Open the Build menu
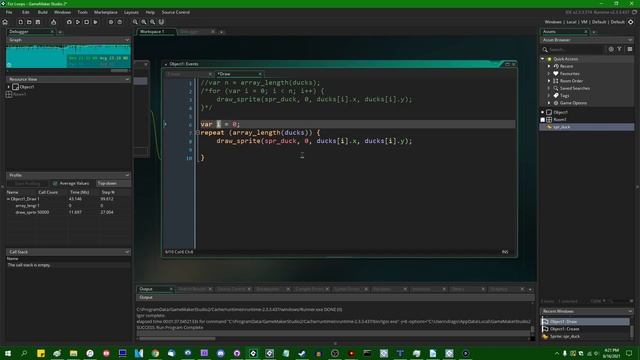The image size is (640, 360). (x=42, y=12)
